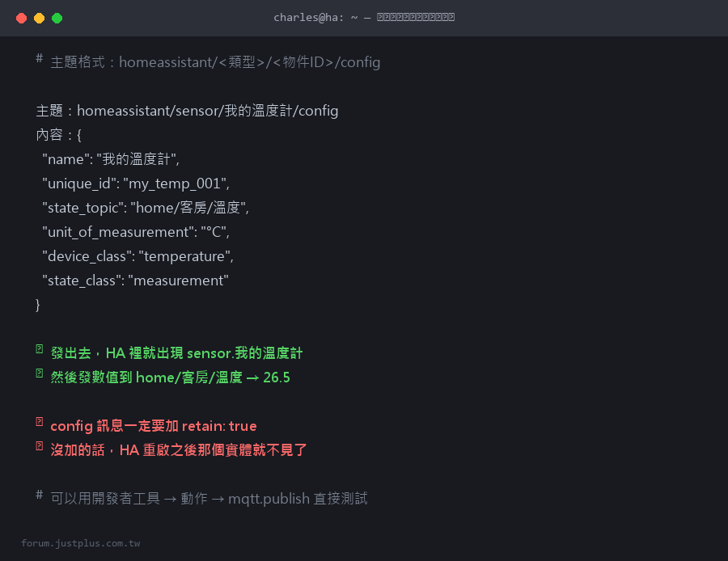Click the green maximize window button

[57, 18]
